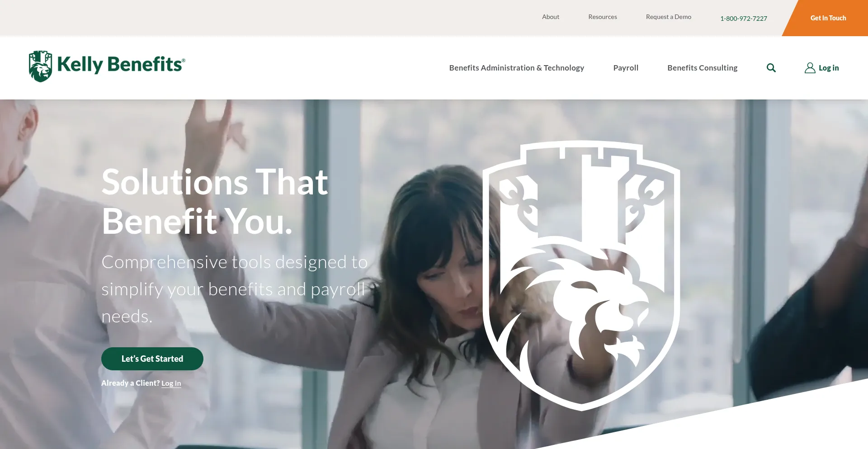Click the orange Get In Touch button
This screenshot has height=449, width=868.
[x=828, y=18]
